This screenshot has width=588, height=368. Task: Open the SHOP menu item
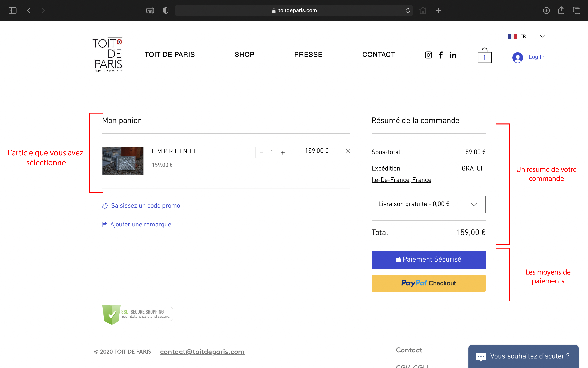[x=245, y=55]
